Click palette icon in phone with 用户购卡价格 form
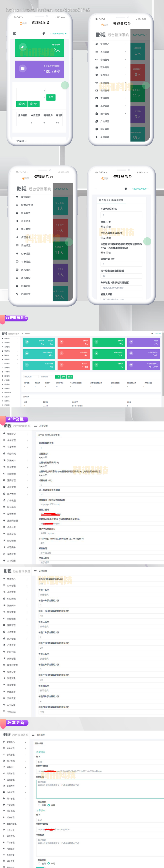The width and height of the screenshot is (164, 868). [x=126, y=189]
